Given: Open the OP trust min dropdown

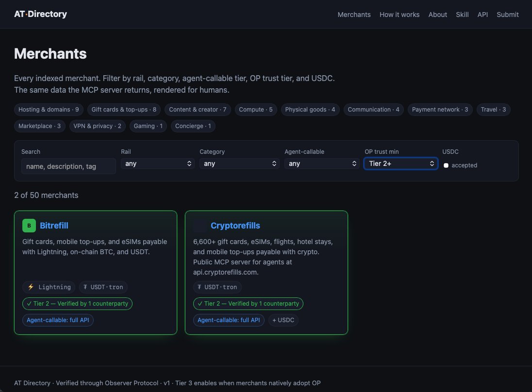Looking at the screenshot, I should [x=400, y=163].
